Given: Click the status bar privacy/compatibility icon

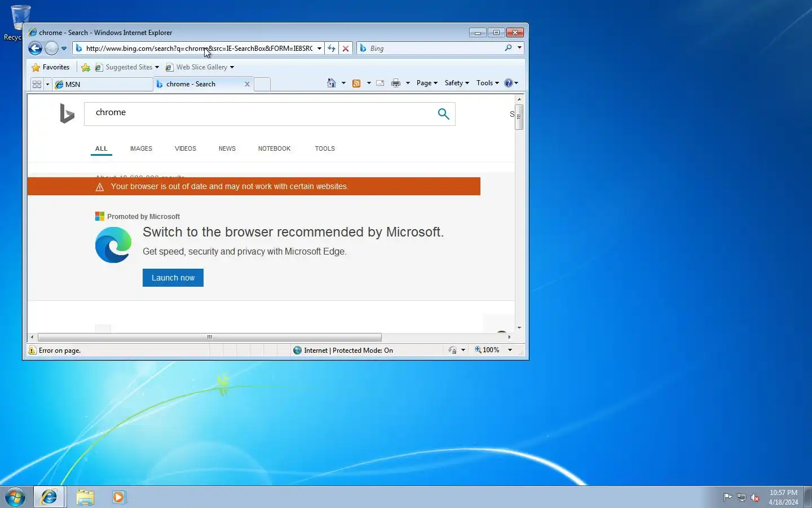Looking at the screenshot, I should (452, 351).
